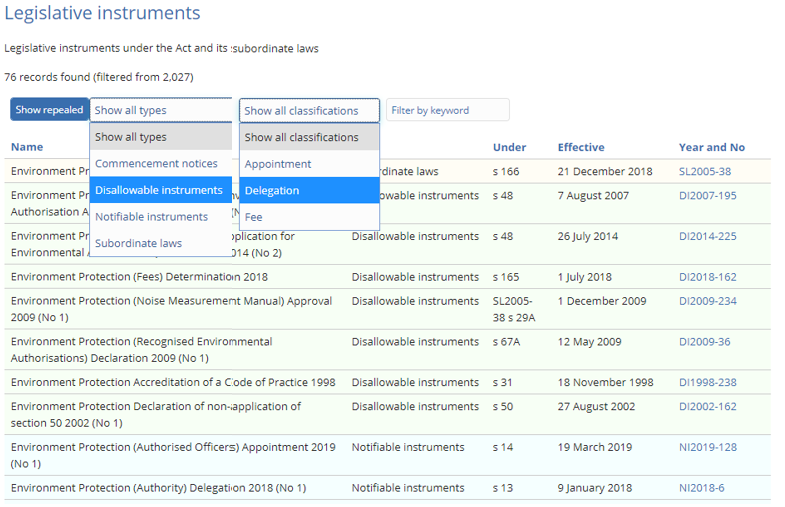
Task: Sort table by Year and No header
Action: (x=711, y=147)
